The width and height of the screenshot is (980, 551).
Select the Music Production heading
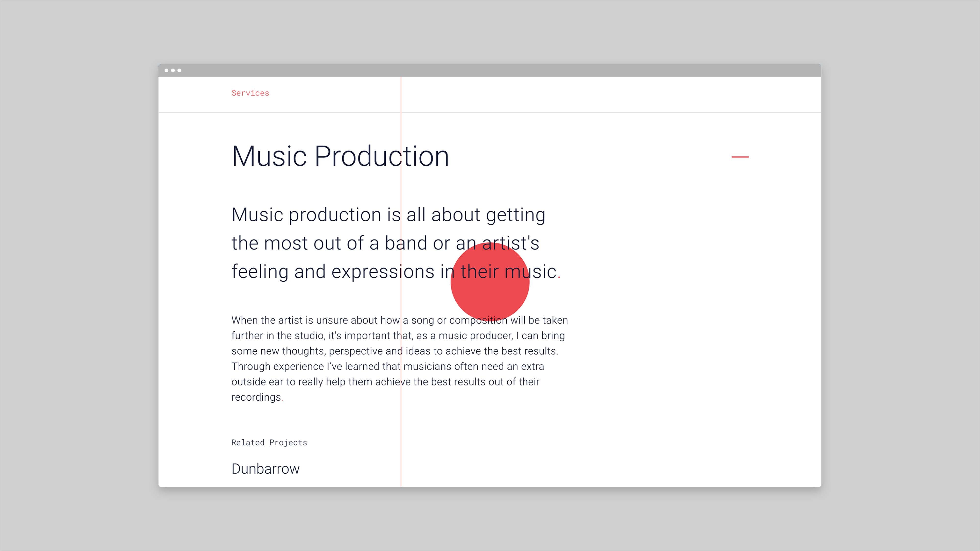click(x=341, y=156)
